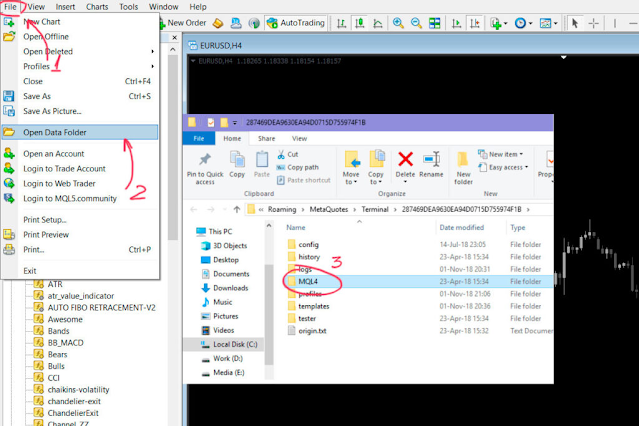This screenshot has width=639, height=426.
Task: Click the MetaQuotes breadcrumb in address bar
Action: pos(329,210)
